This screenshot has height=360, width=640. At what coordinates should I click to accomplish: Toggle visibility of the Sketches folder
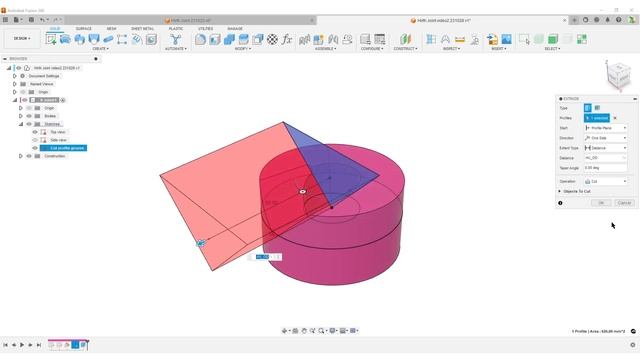[29, 124]
